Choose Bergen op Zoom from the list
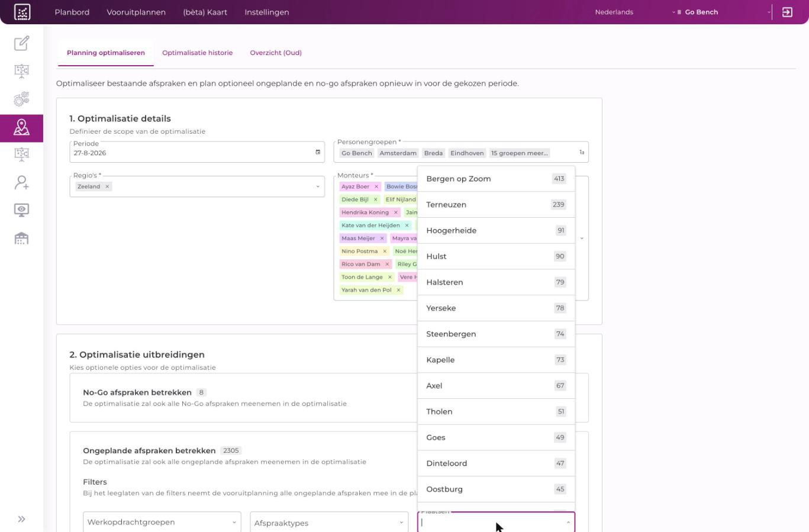Screen dimensions: 809x532 (496, 179)
